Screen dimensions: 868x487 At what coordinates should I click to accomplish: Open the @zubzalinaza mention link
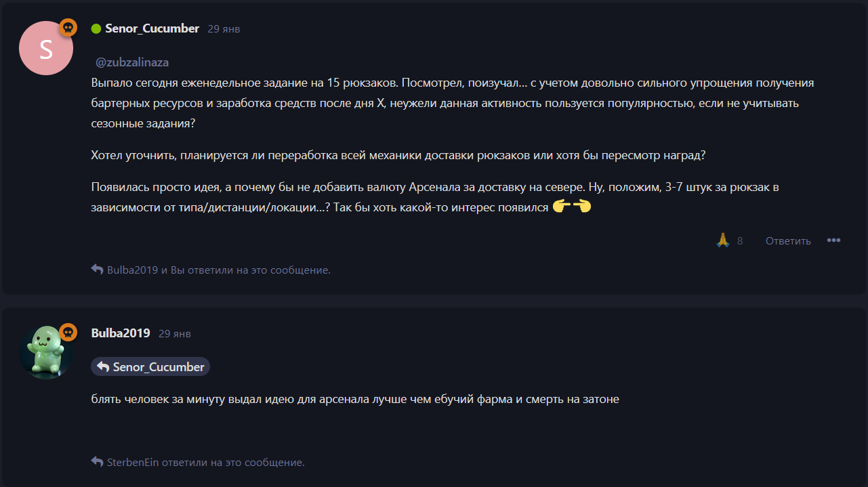tap(132, 62)
